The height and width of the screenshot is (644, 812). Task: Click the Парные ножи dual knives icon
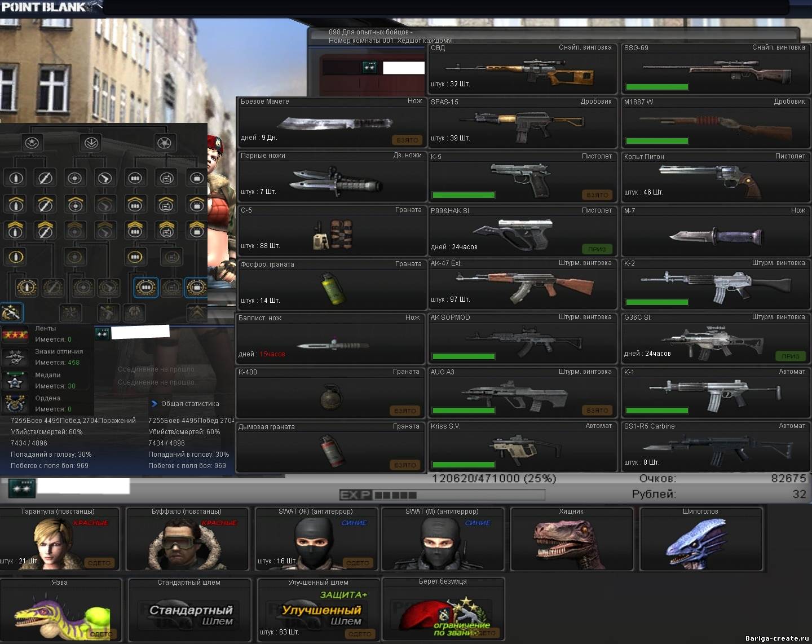click(x=336, y=180)
